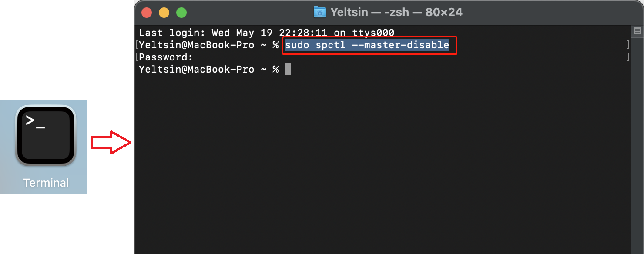Close the terminal window with red button

tap(147, 13)
